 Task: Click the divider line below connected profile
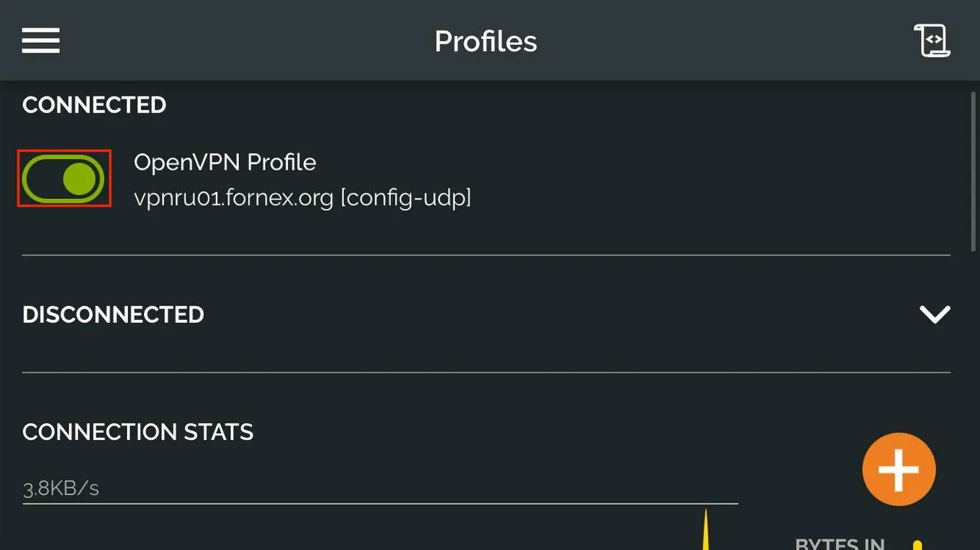486,255
